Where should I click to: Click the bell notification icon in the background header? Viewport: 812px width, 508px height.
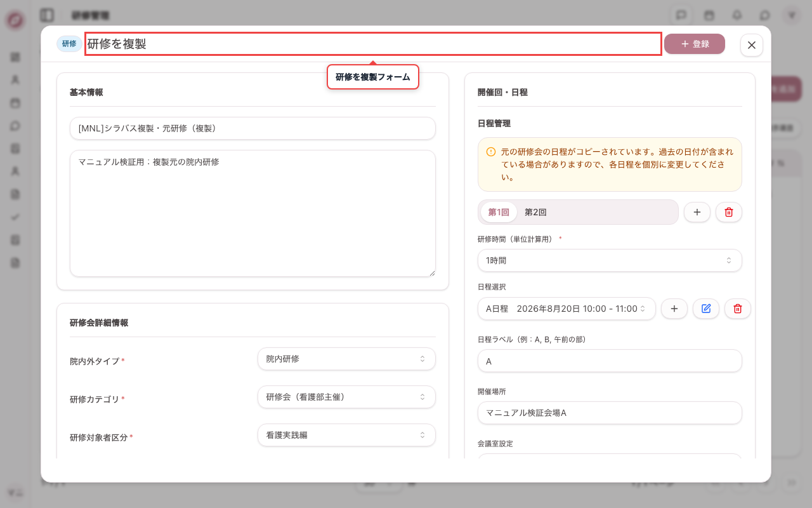(x=737, y=15)
